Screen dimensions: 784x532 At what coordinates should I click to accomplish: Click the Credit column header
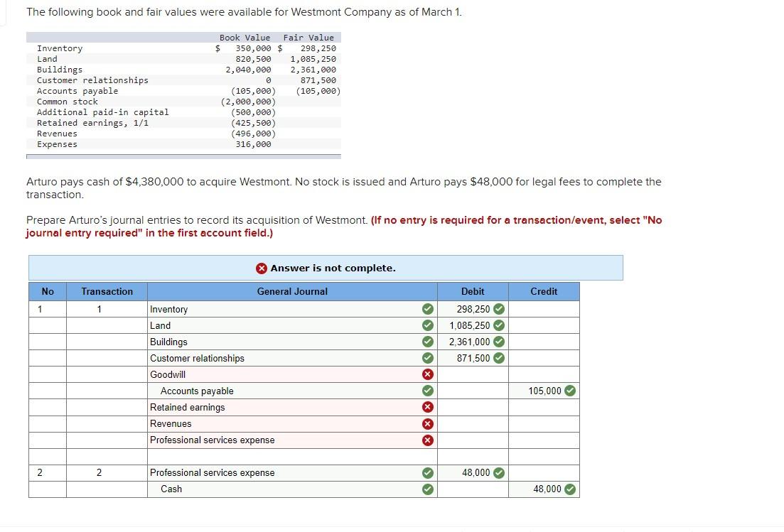tap(544, 292)
